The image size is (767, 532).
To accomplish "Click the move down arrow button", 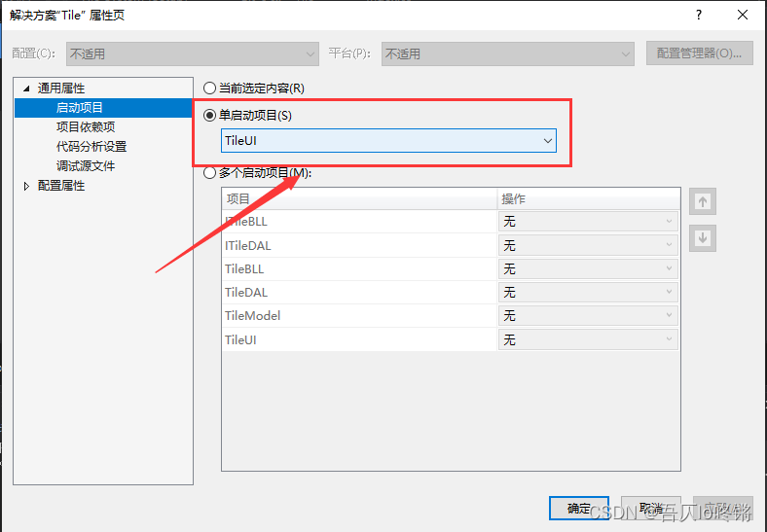I will click(703, 238).
